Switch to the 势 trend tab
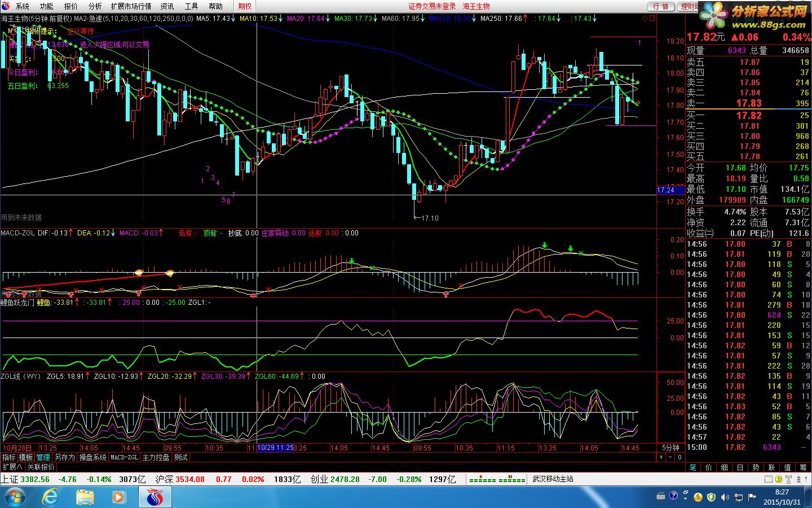Screen dimensions: 812x508 point(756,467)
